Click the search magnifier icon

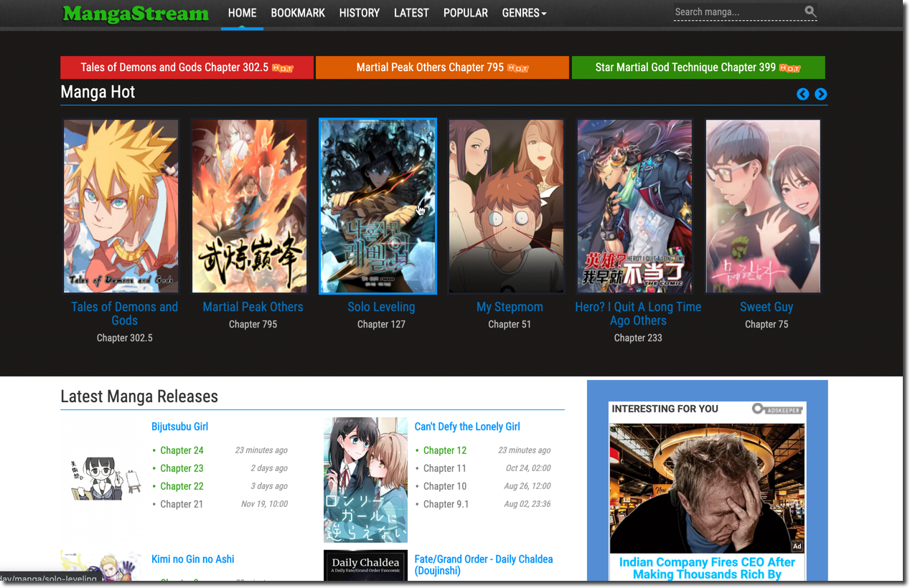point(810,11)
